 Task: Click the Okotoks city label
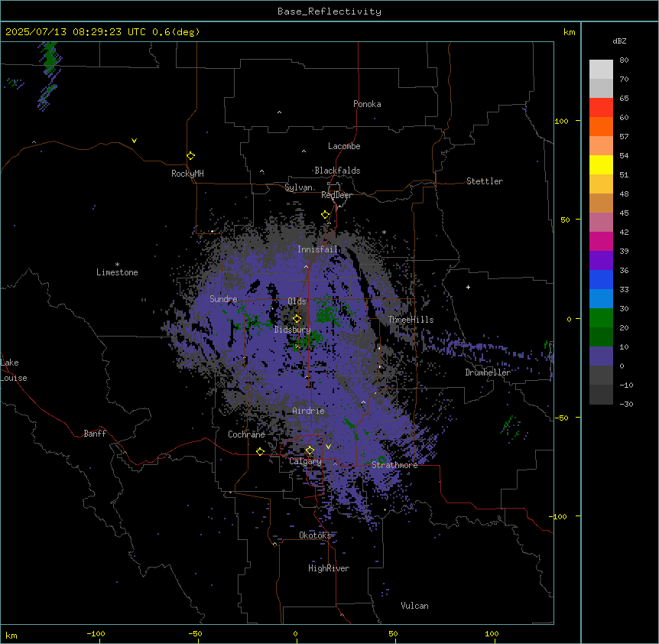(x=315, y=535)
